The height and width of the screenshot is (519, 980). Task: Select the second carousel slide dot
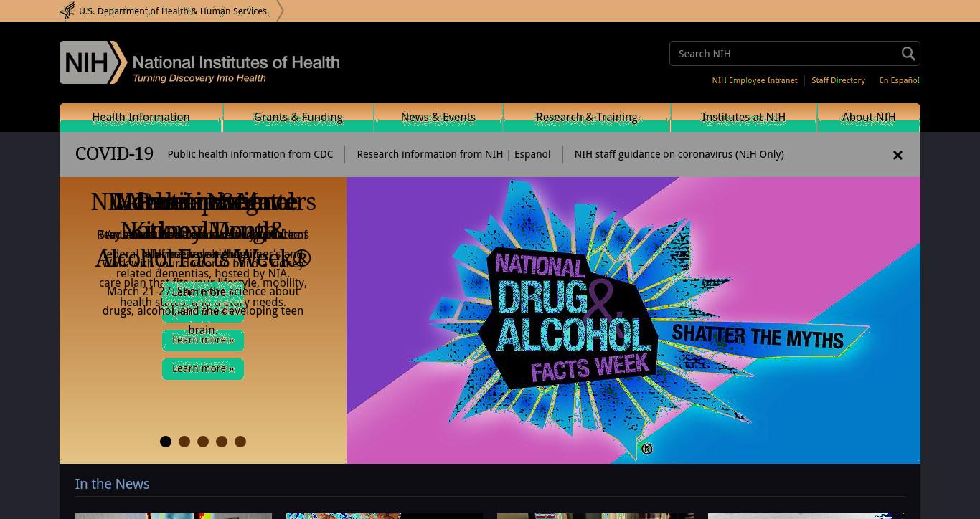(x=184, y=442)
